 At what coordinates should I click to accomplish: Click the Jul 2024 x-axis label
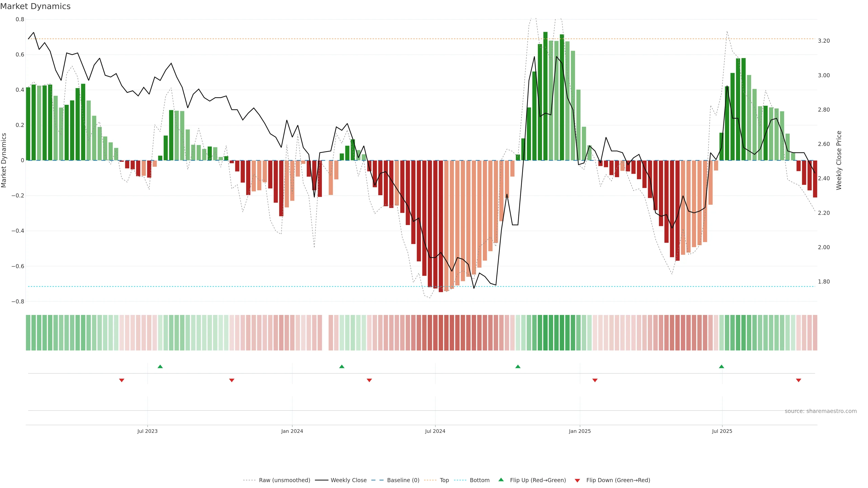(x=435, y=431)
